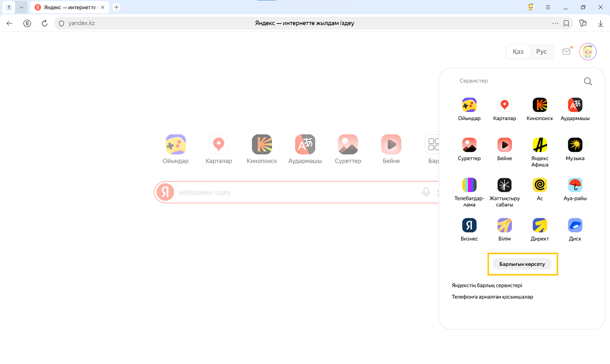Open Кинопоиск in the Сервистер panel
This screenshot has width=610, height=364.
coord(540,109)
